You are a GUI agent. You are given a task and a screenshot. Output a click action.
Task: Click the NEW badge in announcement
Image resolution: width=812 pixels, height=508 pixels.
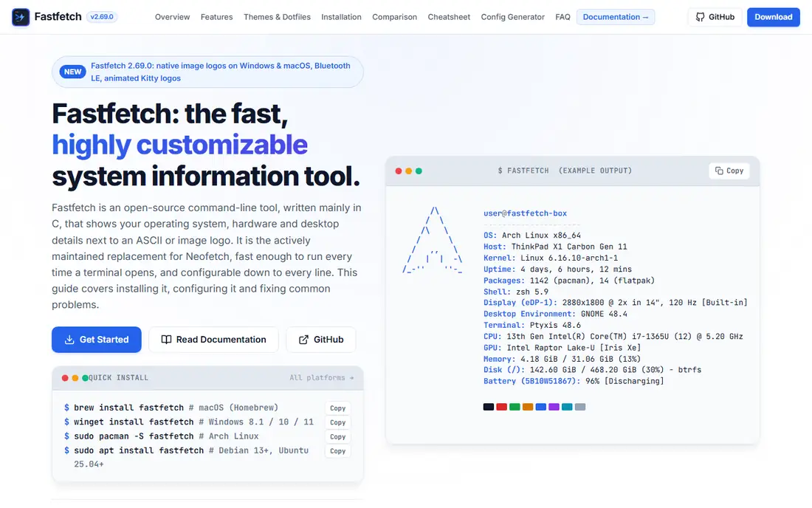click(x=72, y=72)
